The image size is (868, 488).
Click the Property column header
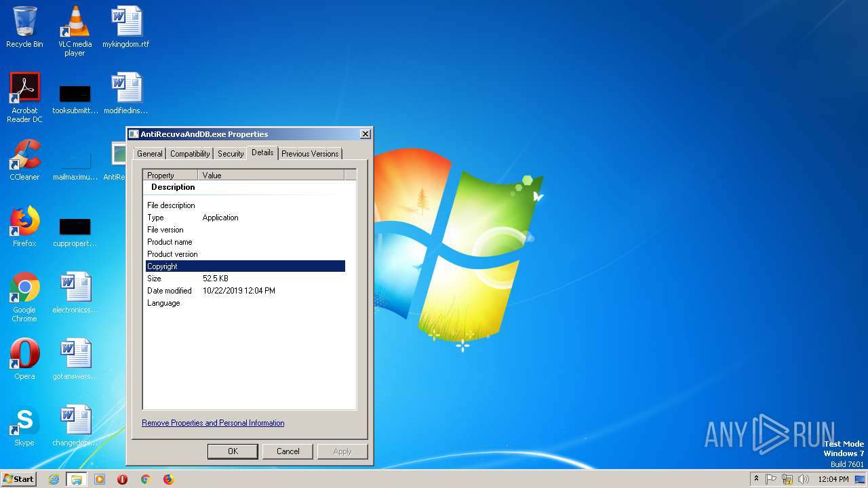coord(171,175)
